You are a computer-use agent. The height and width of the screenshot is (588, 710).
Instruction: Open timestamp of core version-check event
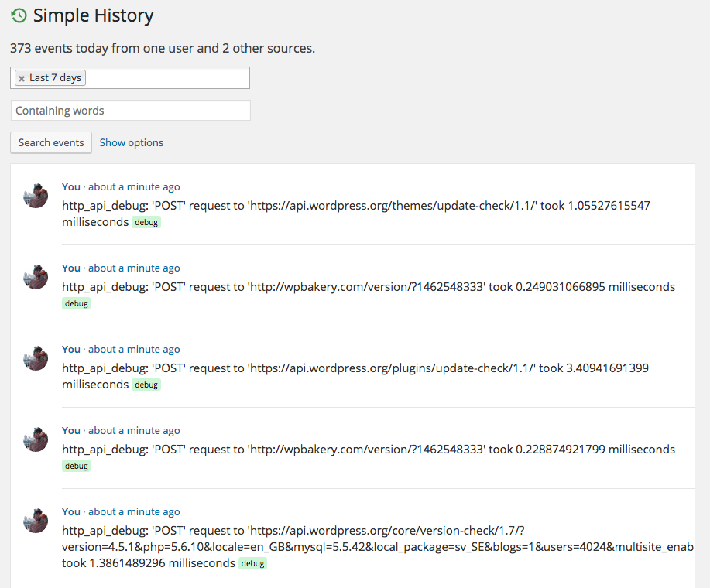[x=134, y=511]
